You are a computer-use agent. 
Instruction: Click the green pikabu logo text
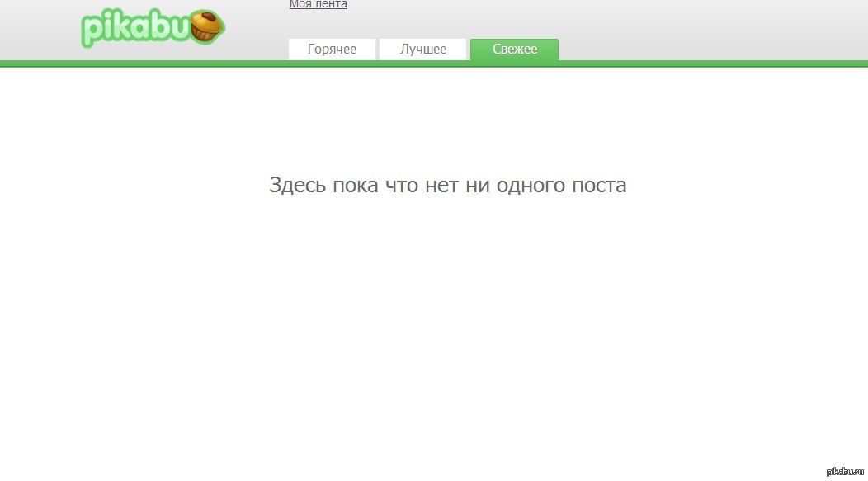coord(136,29)
